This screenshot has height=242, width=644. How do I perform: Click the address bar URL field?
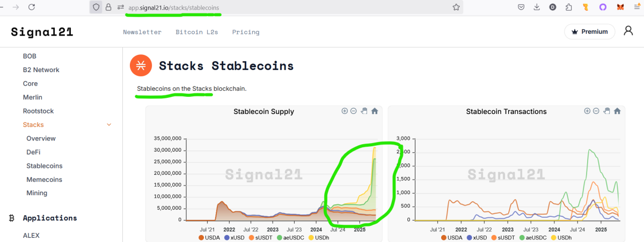(276, 7)
